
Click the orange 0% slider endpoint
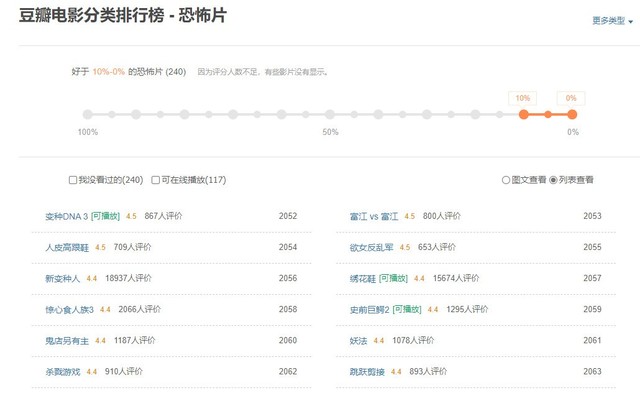point(572,115)
